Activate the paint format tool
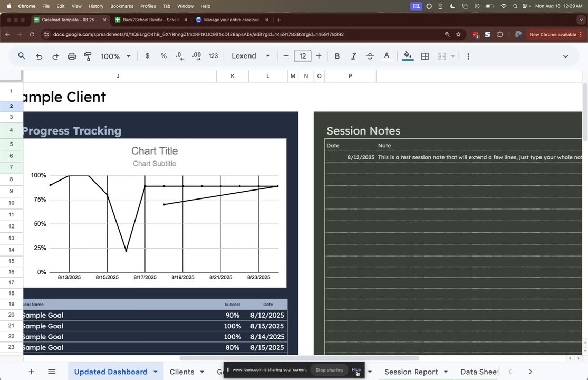588x380 pixels. click(88, 56)
